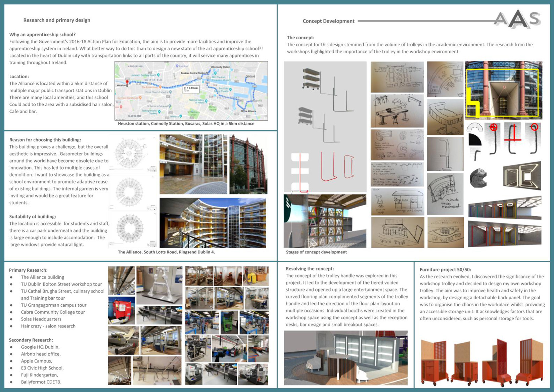Click the white arch shape icon
This screenshot has height=392, width=554.
pyautogui.click(x=475, y=127)
